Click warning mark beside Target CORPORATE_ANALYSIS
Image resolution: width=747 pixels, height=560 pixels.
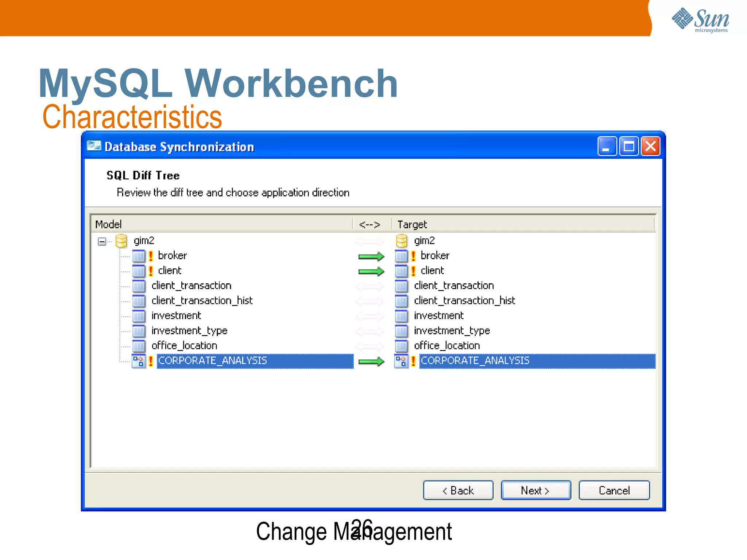coord(413,361)
